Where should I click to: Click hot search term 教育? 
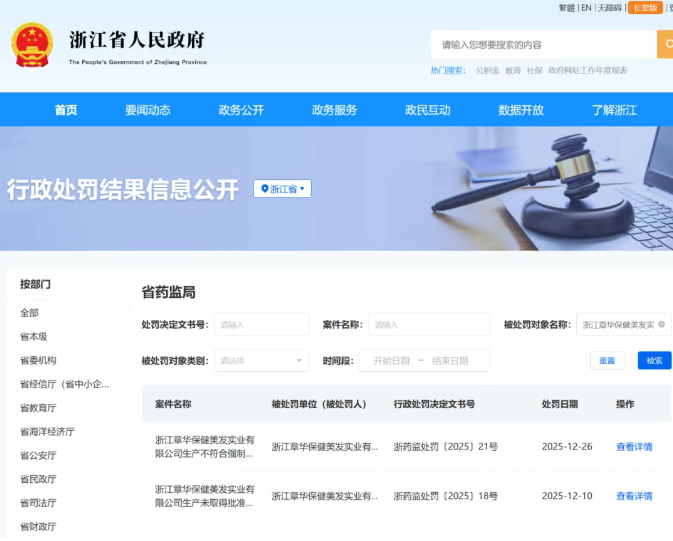point(513,70)
